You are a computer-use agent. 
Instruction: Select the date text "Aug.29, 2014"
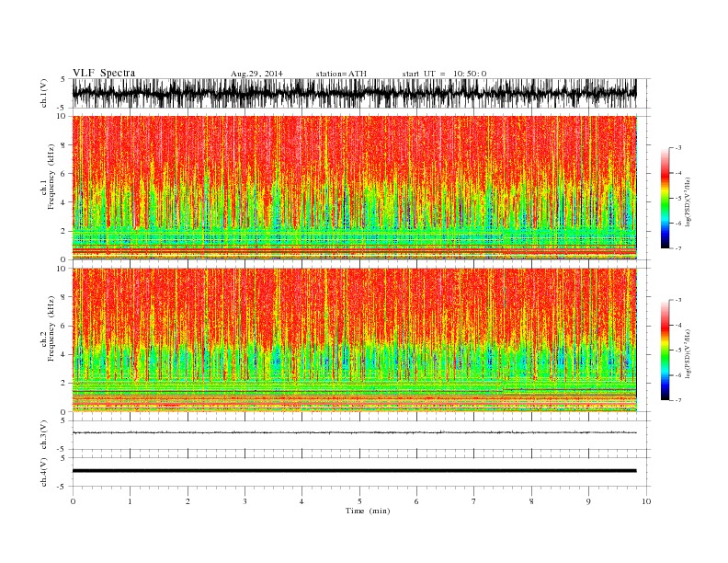(x=256, y=74)
